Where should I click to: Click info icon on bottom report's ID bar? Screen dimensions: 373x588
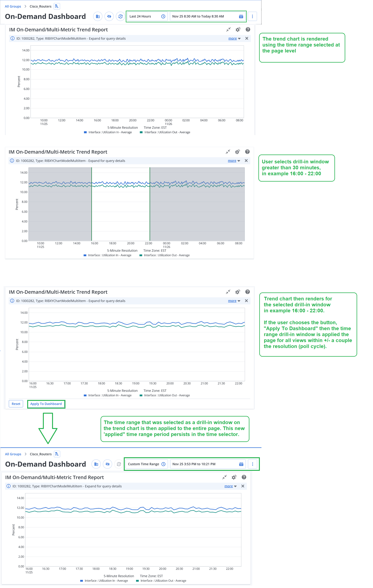pyautogui.click(x=8, y=486)
